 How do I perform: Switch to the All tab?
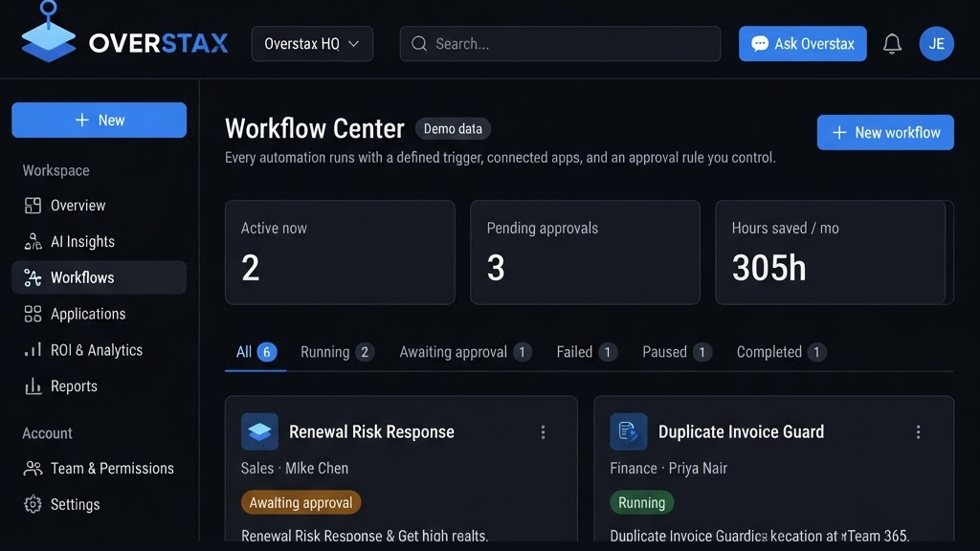[256, 352]
